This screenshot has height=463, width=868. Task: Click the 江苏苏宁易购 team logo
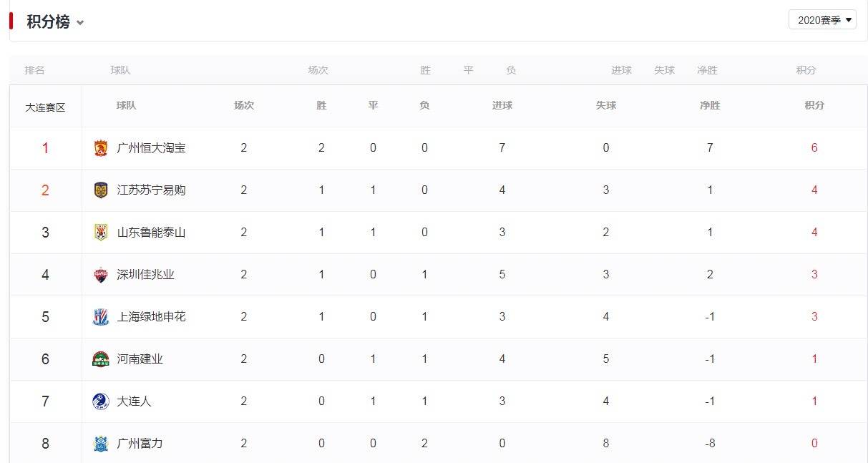99,190
